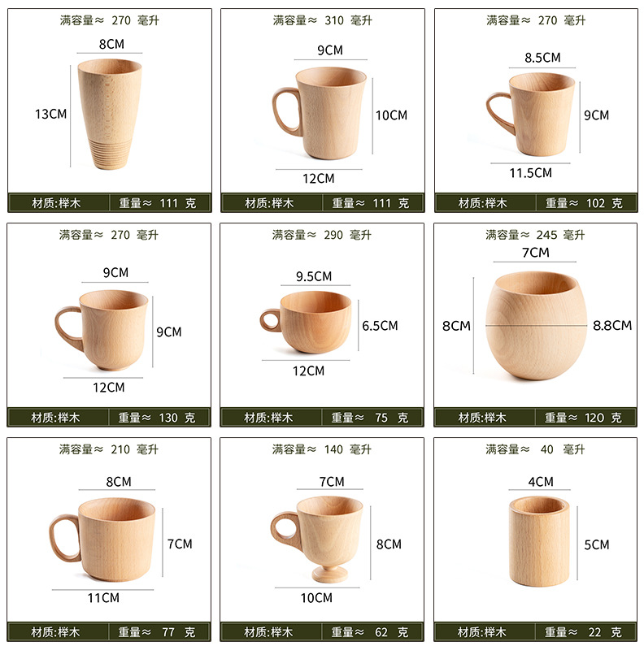Pick the 130 gram curved mug
This screenshot has width=644, height=646.
point(102,330)
